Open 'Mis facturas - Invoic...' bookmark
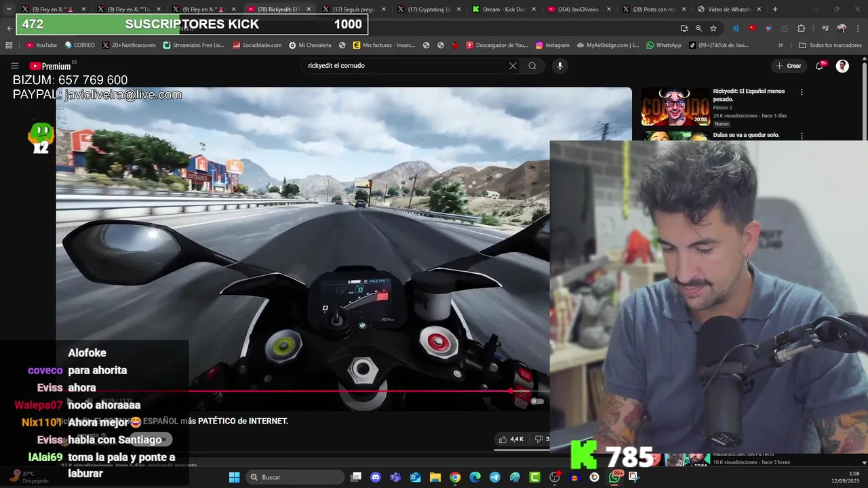 pyautogui.click(x=383, y=45)
